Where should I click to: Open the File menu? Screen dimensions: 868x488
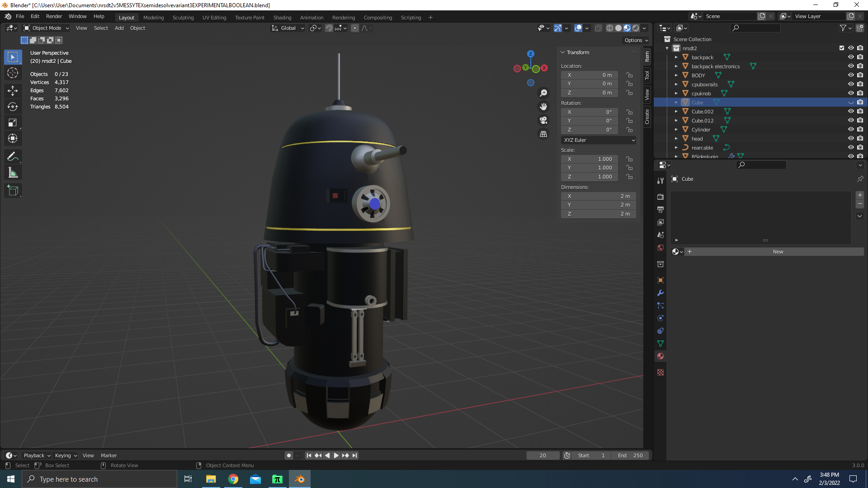(x=20, y=16)
